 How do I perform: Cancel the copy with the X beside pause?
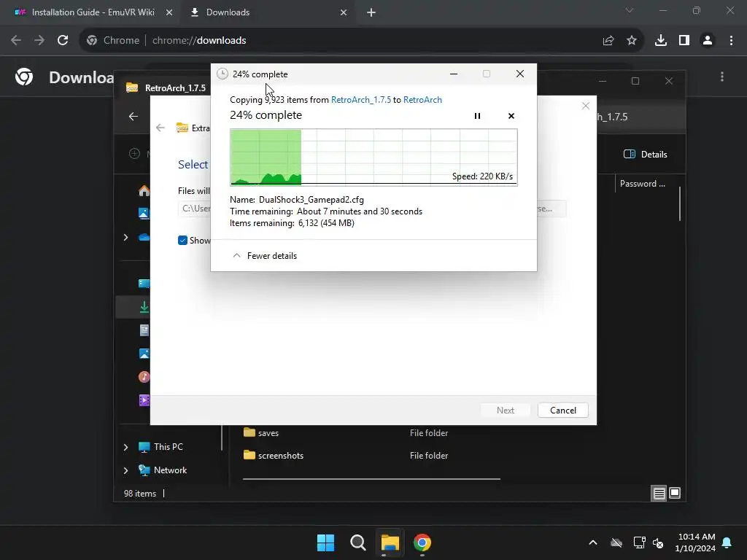[x=511, y=116]
